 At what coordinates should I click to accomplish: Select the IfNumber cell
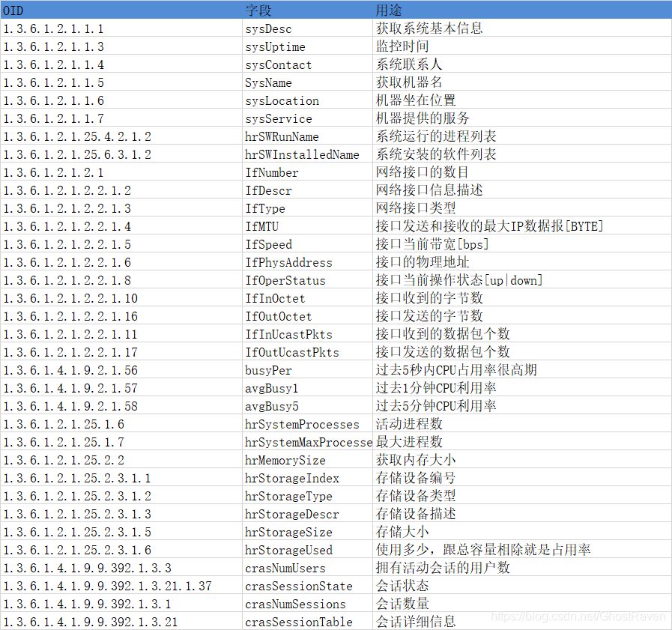coord(268,172)
